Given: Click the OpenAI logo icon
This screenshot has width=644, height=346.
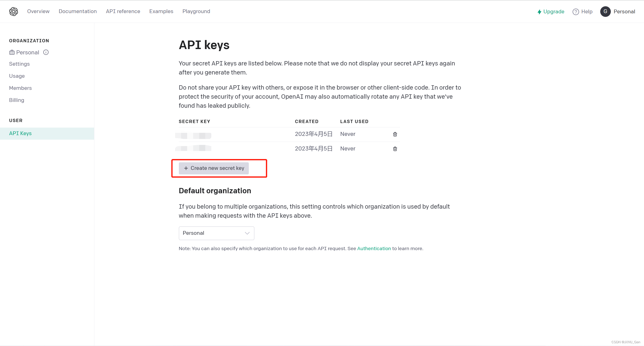Looking at the screenshot, I should (14, 12).
